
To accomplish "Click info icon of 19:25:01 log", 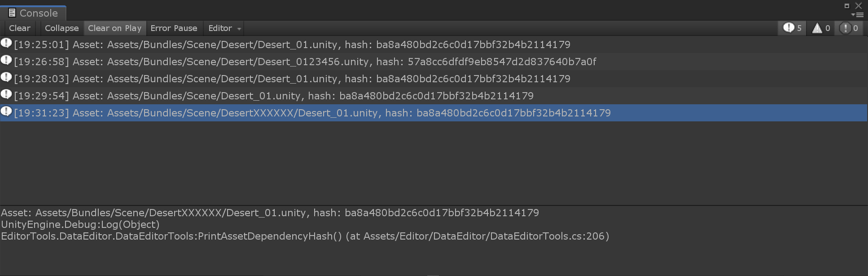I will [6, 43].
